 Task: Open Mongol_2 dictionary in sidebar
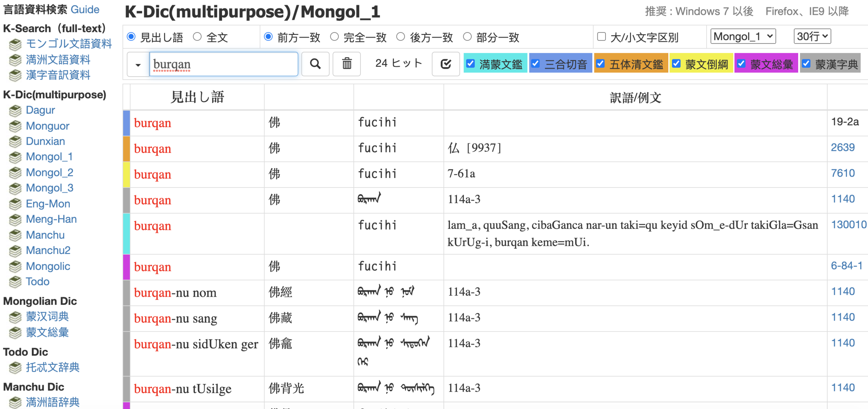50,173
